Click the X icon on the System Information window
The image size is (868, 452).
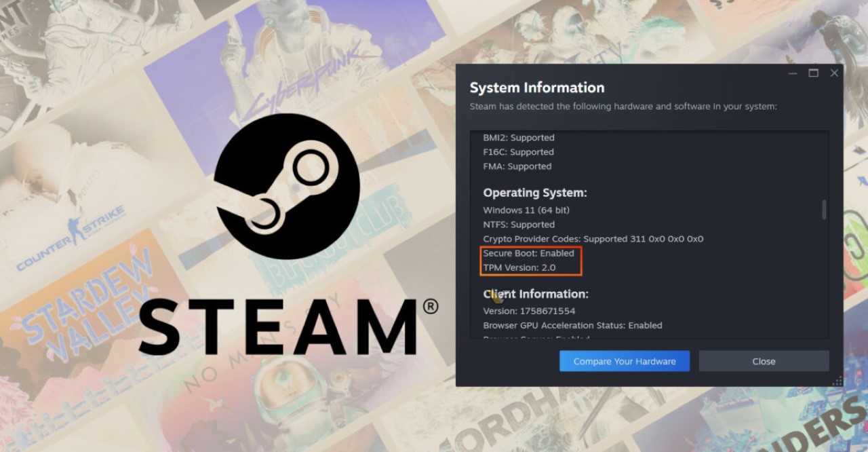coord(834,73)
